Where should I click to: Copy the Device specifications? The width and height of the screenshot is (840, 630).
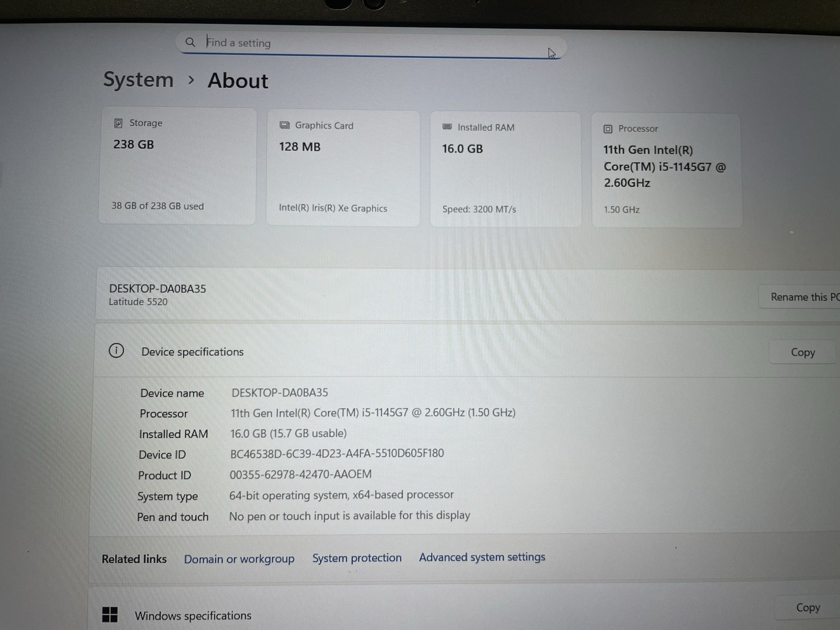803,352
